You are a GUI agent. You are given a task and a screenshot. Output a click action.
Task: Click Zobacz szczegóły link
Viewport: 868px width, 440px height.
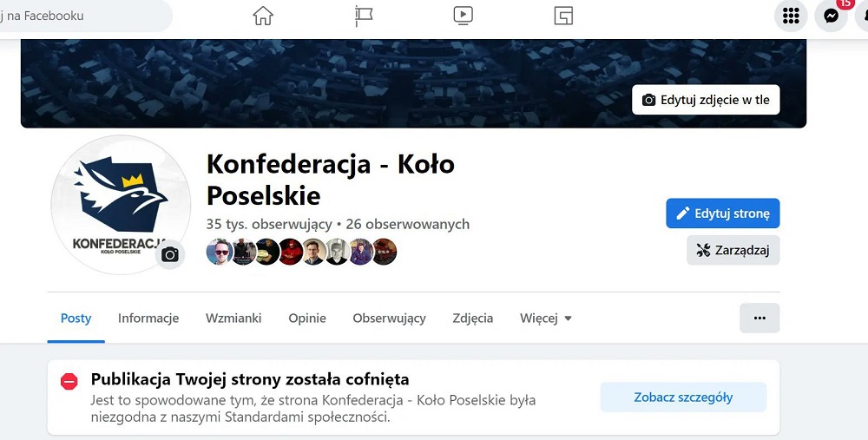[x=684, y=397]
